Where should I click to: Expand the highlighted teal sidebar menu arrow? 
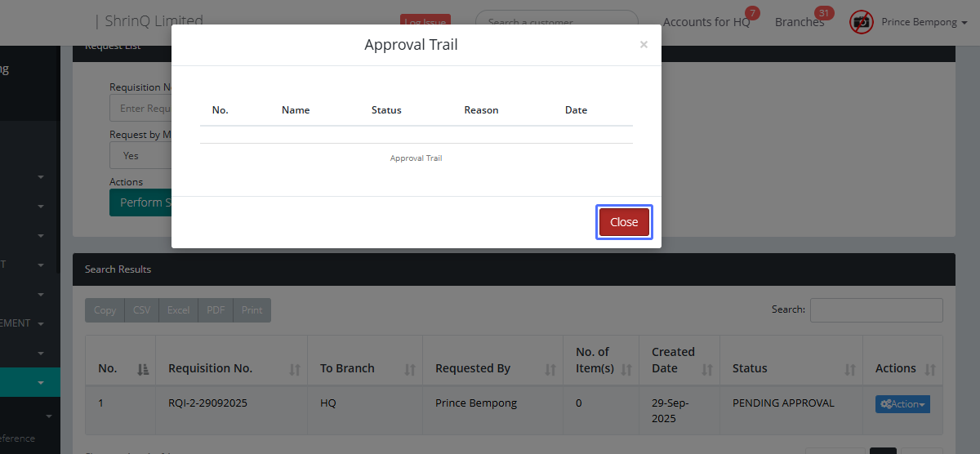(x=40, y=382)
